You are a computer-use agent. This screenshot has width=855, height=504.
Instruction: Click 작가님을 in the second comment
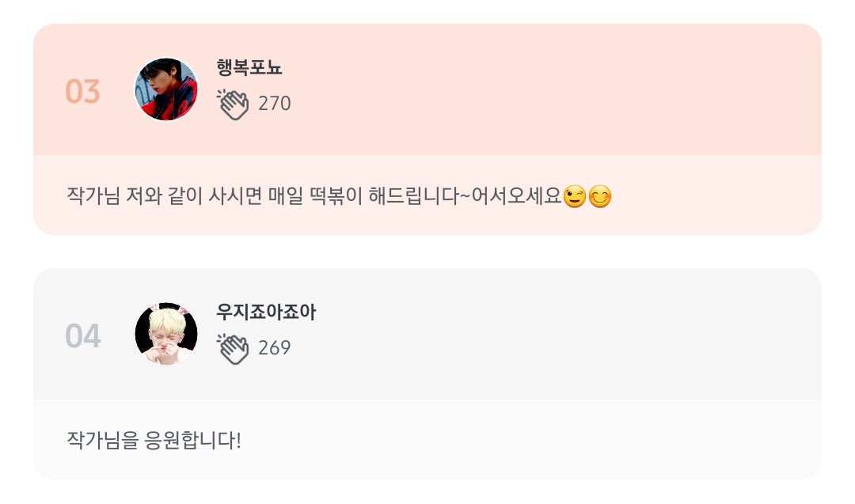[102, 439]
